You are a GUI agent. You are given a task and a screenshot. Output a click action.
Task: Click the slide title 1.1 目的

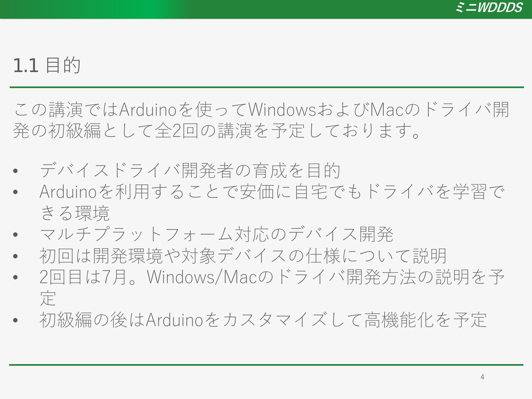pos(47,65)
